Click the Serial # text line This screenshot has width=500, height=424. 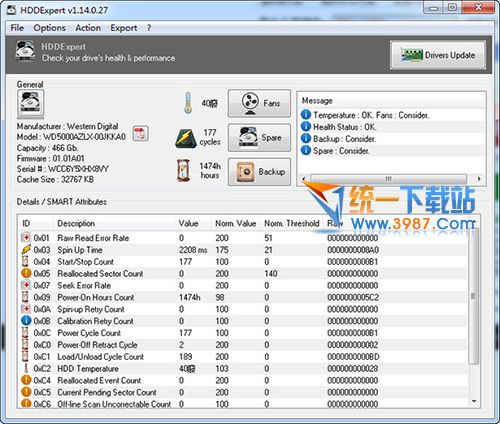[x=63, y=169]
